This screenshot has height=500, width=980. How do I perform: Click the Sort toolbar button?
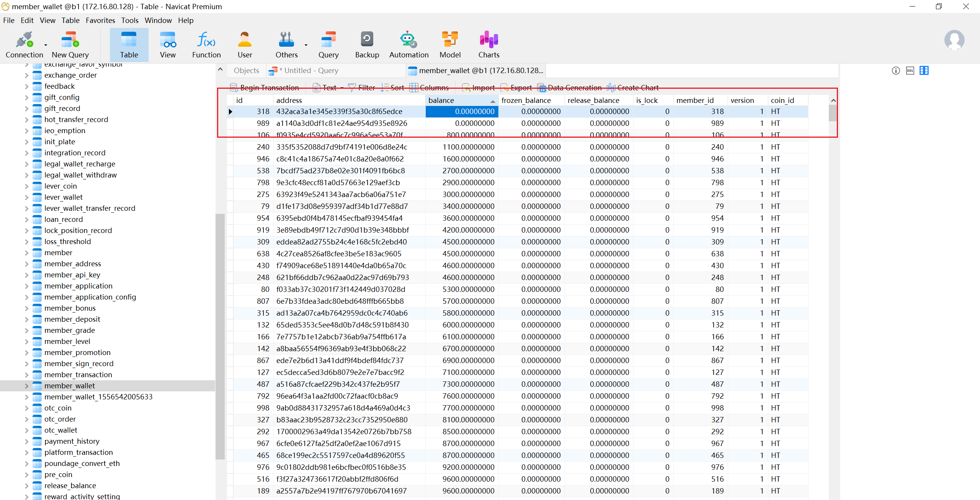click(x=392, y=88)
